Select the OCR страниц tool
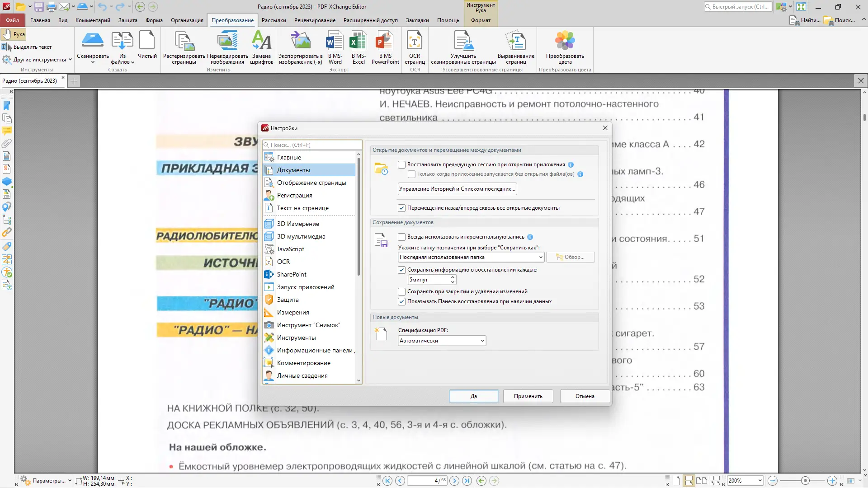 tap(414, 47)
